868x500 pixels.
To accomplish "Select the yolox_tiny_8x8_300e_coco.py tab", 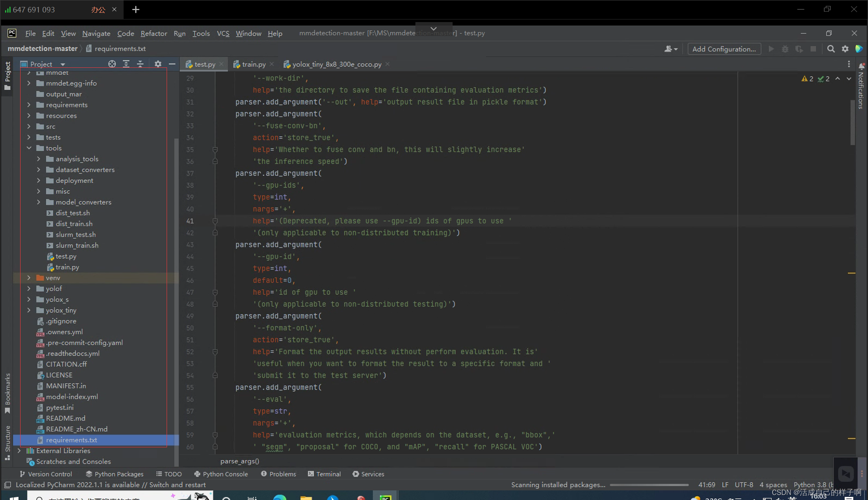I will pos(336,64).
